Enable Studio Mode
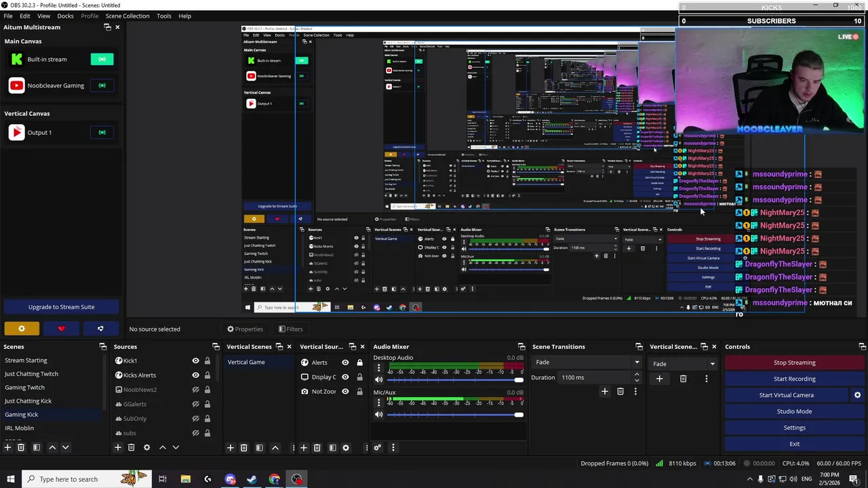868x488 pixels. [x=795, y=411]
